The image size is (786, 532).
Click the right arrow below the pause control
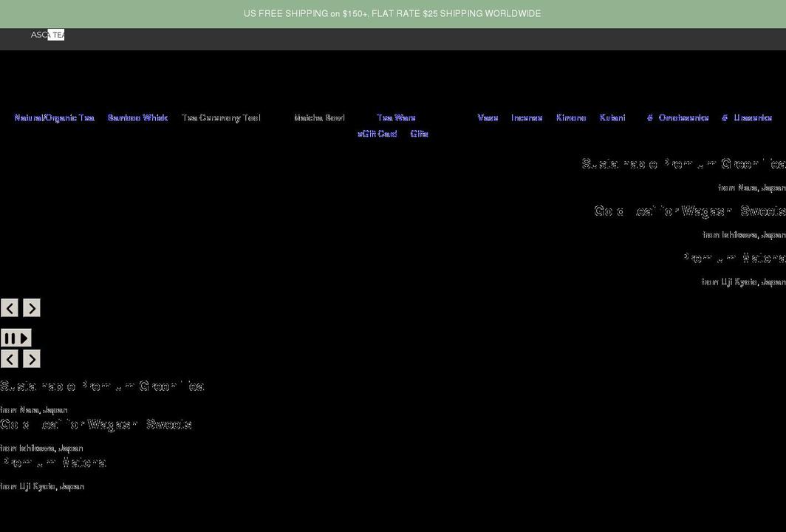[31, 358]
